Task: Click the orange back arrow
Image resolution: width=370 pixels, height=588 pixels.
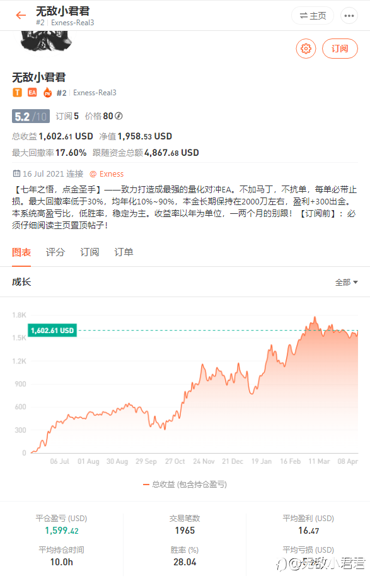Action: click(21, 15)
